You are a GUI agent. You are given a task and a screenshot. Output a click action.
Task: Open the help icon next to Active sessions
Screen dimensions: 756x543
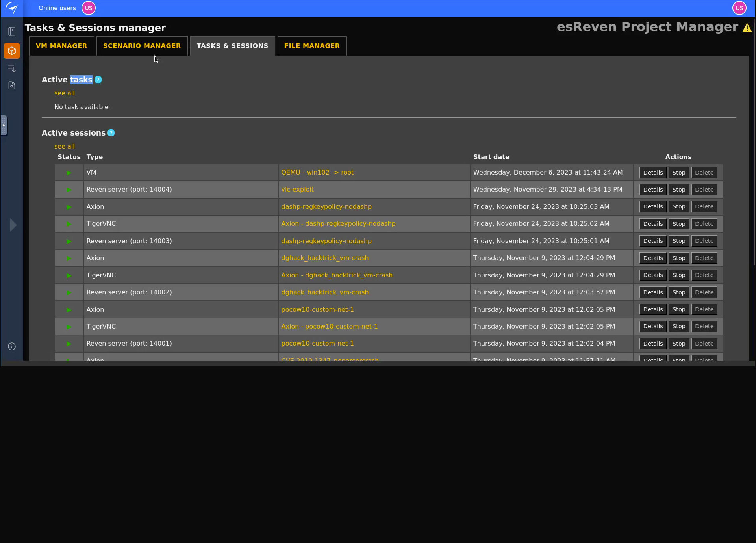point(111,133)
